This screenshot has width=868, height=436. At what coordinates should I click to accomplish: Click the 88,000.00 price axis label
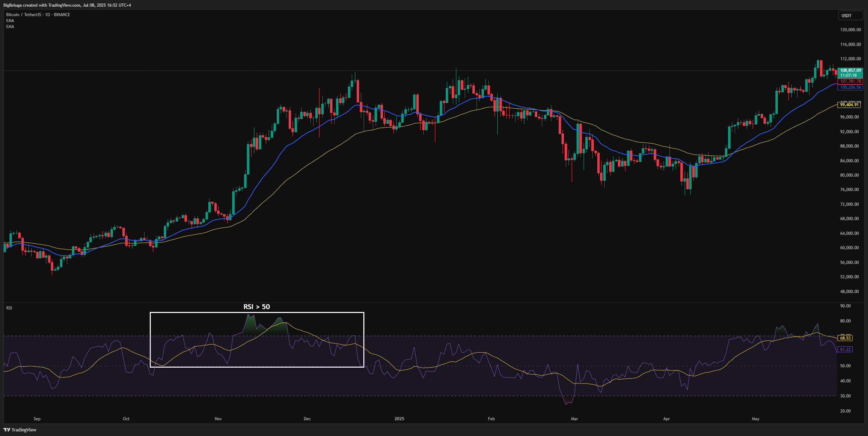tap(849, 146)
